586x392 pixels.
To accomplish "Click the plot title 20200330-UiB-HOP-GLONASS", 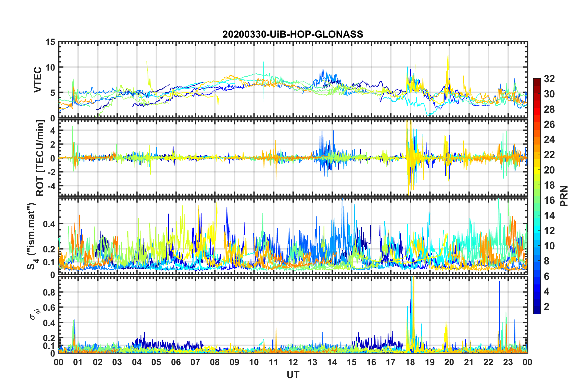I will click(293, 34).
